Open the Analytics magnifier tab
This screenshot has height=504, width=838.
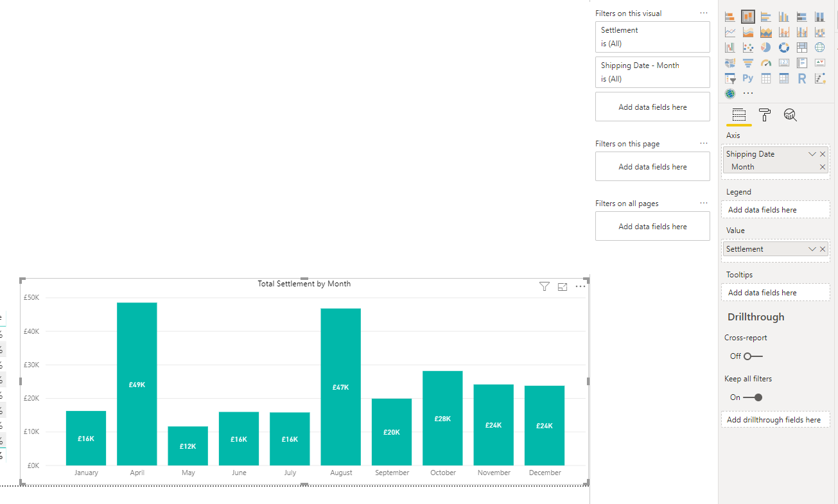[x=790, y=115]
